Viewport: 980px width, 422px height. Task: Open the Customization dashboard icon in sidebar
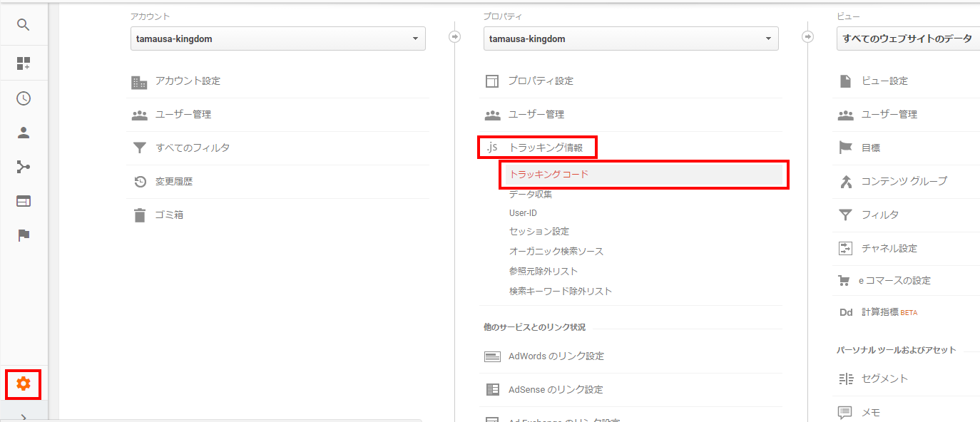point(24,63)
